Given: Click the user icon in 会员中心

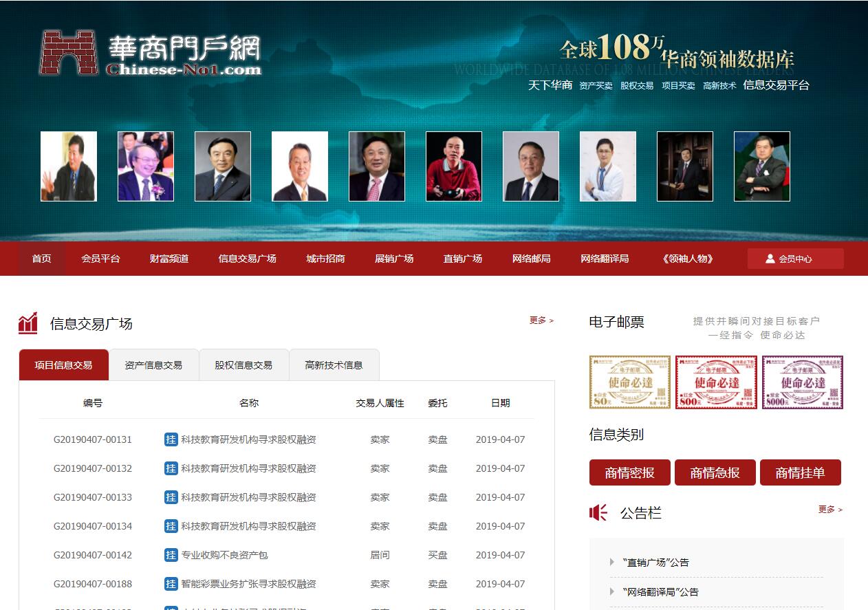Looking at the screenshot, I should (770, 259).
